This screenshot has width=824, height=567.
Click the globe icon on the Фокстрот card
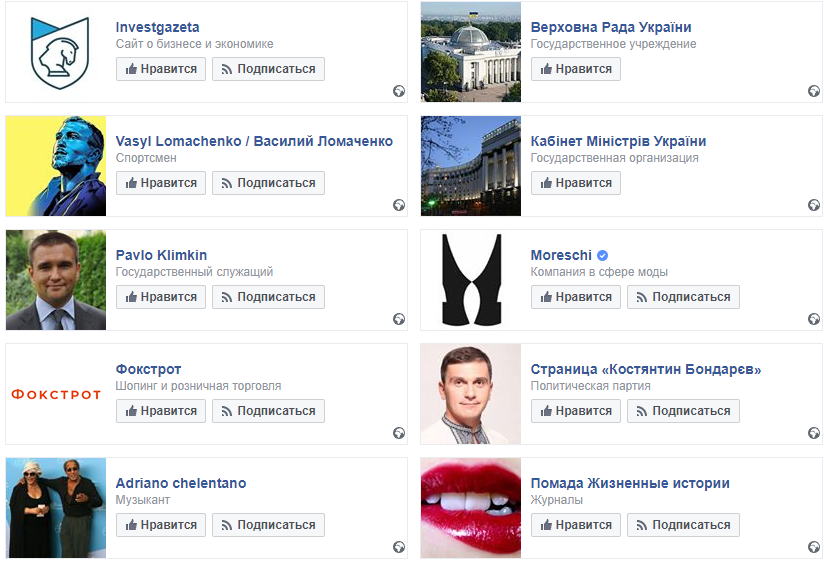tap(399, 433)
